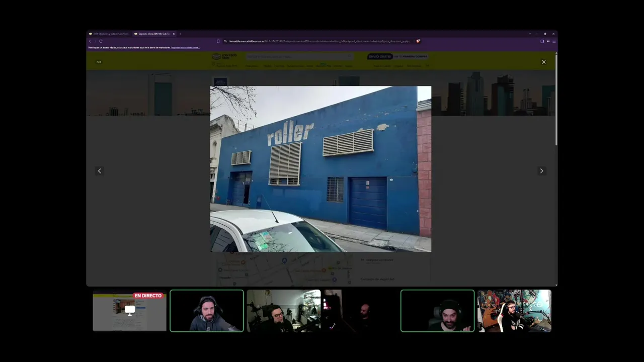Select the bearded man with headphones webcam tile
Screen dimensions: 644x362
click(207, 311)
